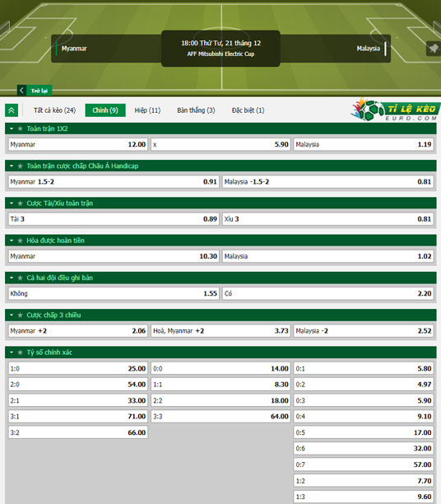The image size is (441, 504).
Task: Pick correct score 1:1 at 8.30
Action: tap(220, 385)
